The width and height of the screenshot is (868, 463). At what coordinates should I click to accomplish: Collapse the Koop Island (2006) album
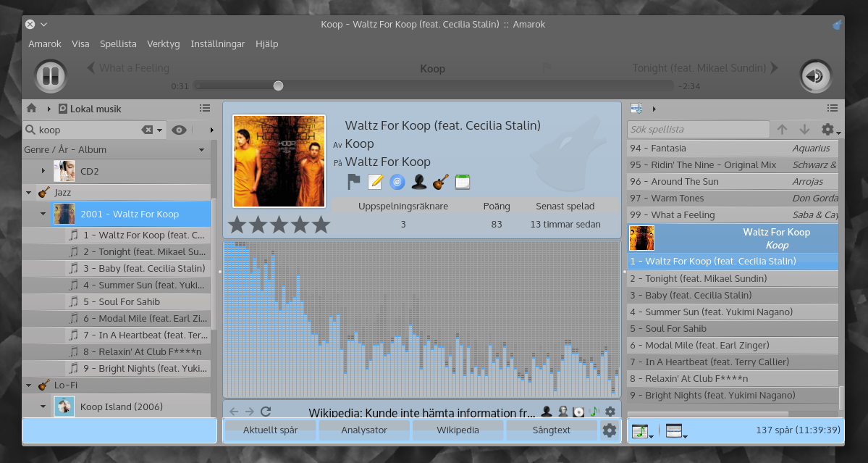click(43, 406)
